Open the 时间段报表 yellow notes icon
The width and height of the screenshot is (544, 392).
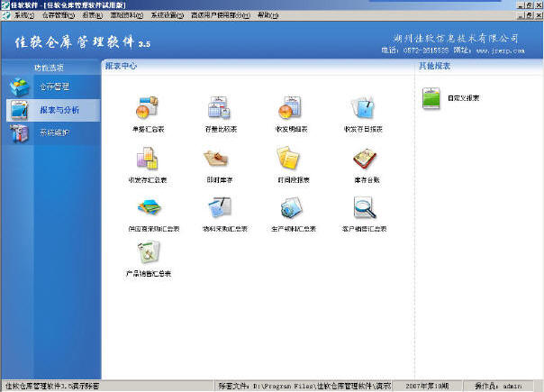(x=288, y=158)
